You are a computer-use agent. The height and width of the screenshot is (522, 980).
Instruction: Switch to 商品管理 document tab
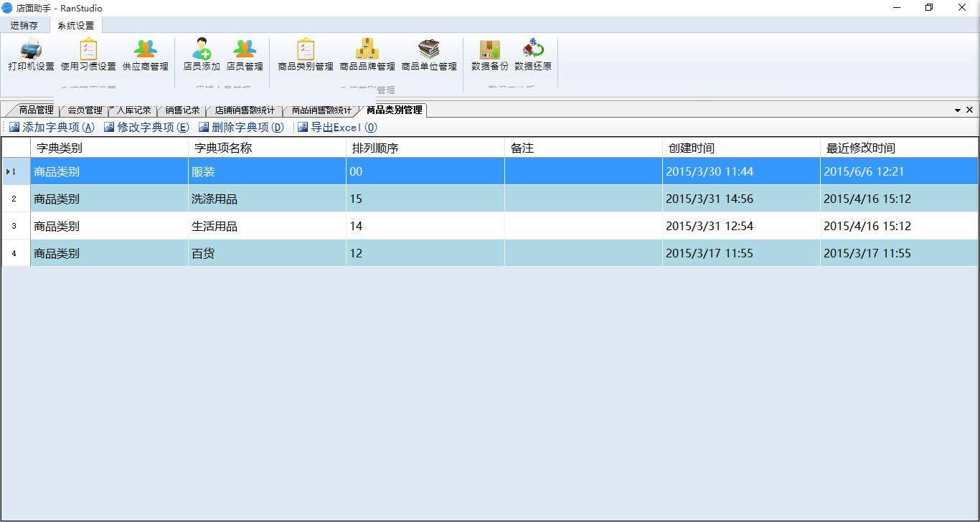(36, 110)
